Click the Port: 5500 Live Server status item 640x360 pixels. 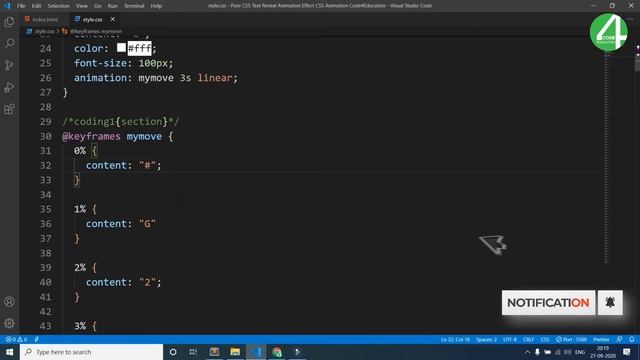tap(571, 339)
